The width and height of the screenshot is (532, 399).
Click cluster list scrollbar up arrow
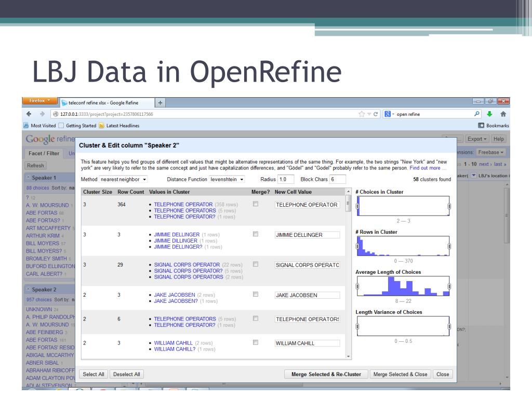point(348,191)
